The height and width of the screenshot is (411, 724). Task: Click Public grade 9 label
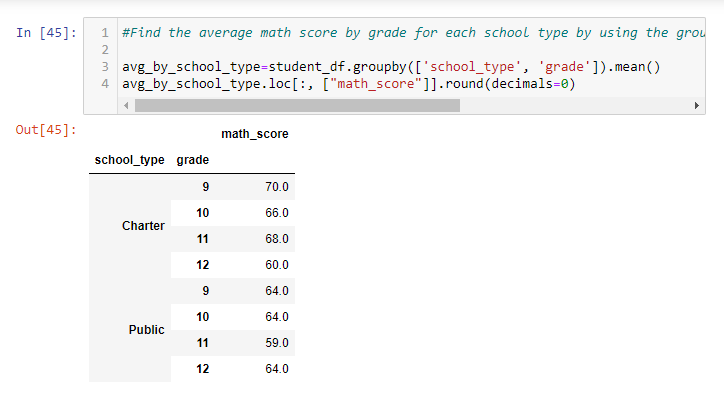tap(205, 291)
